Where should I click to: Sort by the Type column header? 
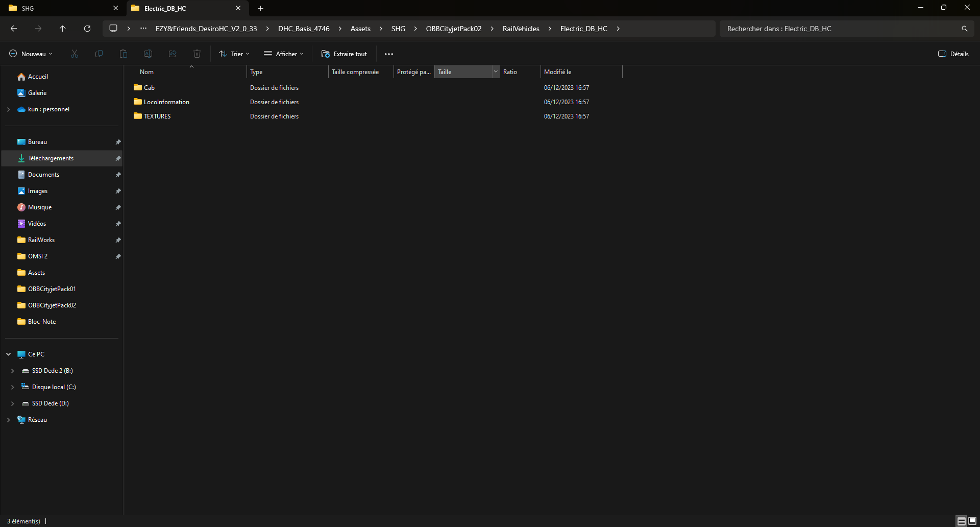pos(287,72)
